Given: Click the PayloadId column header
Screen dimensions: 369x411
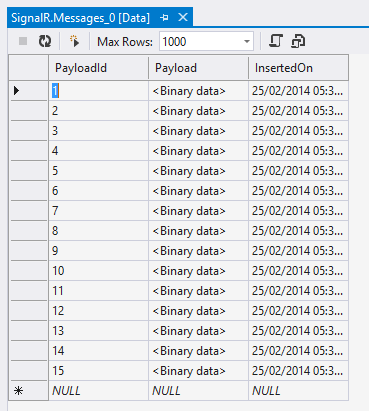Looking at the screenshot, I should pos(99,68).
